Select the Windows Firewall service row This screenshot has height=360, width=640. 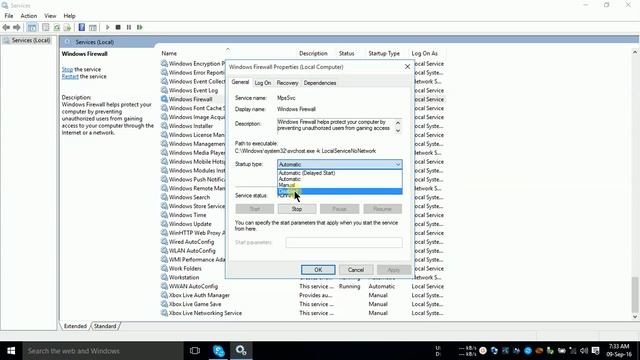point(191,99)
